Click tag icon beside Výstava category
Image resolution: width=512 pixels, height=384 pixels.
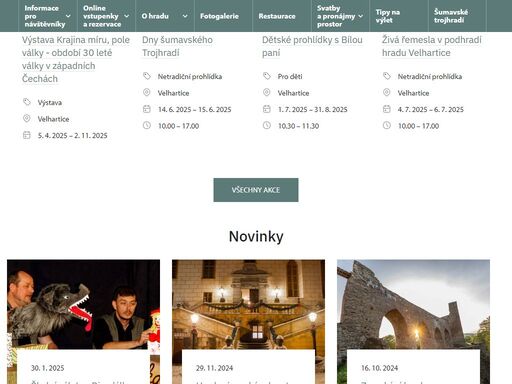coord(27,102)
